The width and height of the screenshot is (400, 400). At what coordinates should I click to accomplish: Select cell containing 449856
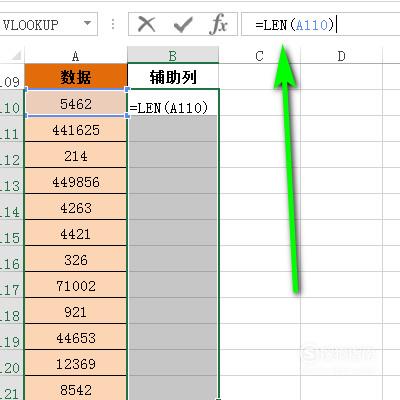(x=76, y=181)
